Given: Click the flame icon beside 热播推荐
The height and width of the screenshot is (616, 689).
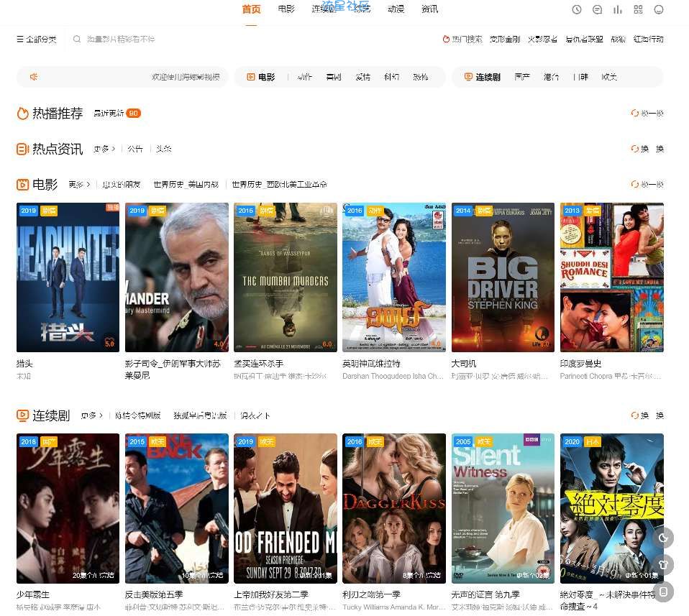Looking at the screenshot, I should point(22,114).
